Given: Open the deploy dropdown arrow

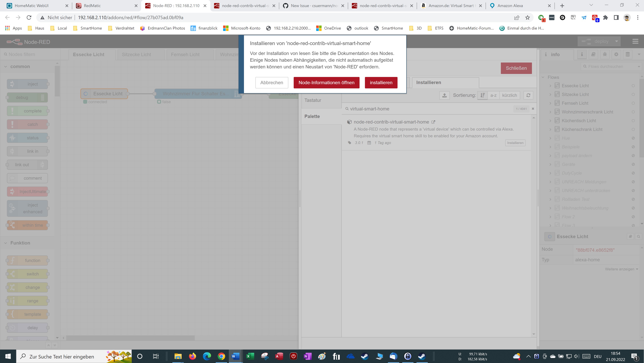Looking at the screenshot, I should 616,41.
